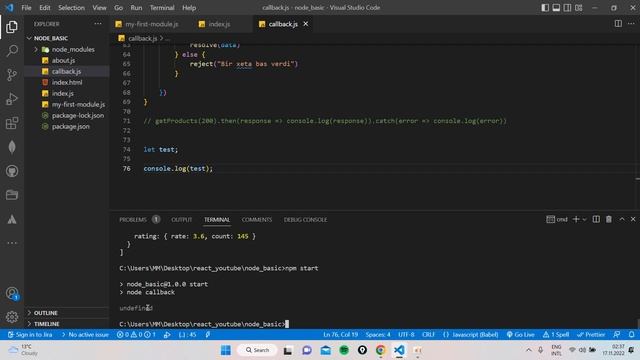Change file encoding UTF-8
640x360 pixels.
(406, 334)
